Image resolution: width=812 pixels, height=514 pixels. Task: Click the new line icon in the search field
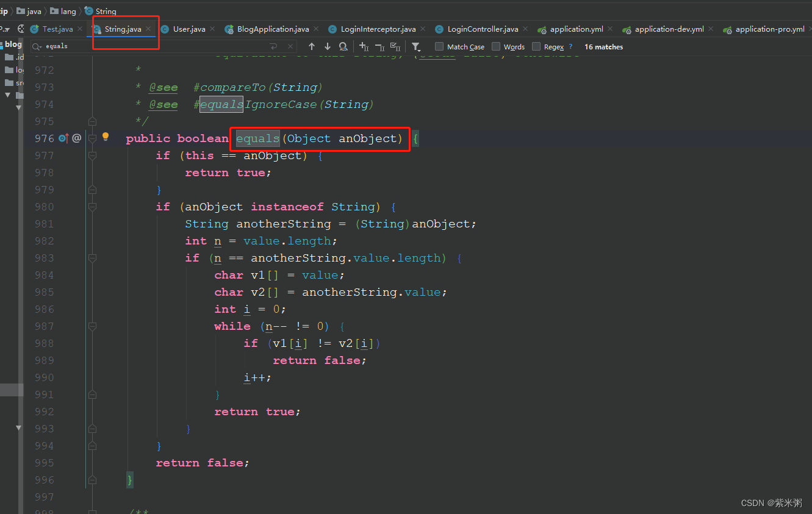tap(274, 46)
